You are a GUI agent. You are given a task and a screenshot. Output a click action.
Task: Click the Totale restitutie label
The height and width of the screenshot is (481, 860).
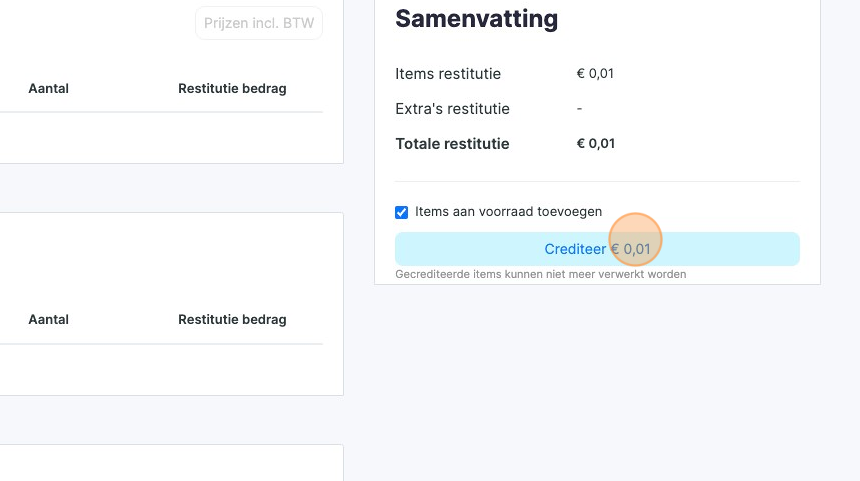point(452,144)
